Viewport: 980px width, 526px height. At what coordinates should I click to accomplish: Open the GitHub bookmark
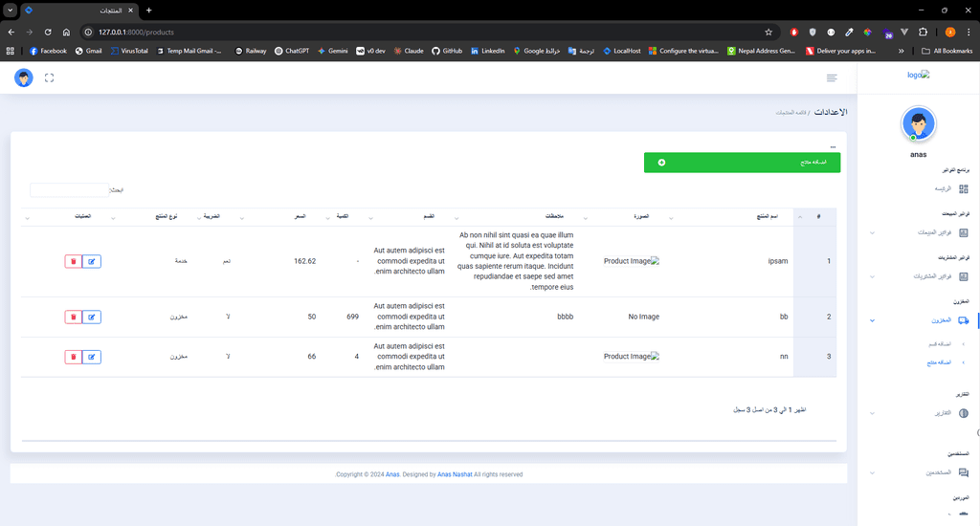click(x=447, y=51)
